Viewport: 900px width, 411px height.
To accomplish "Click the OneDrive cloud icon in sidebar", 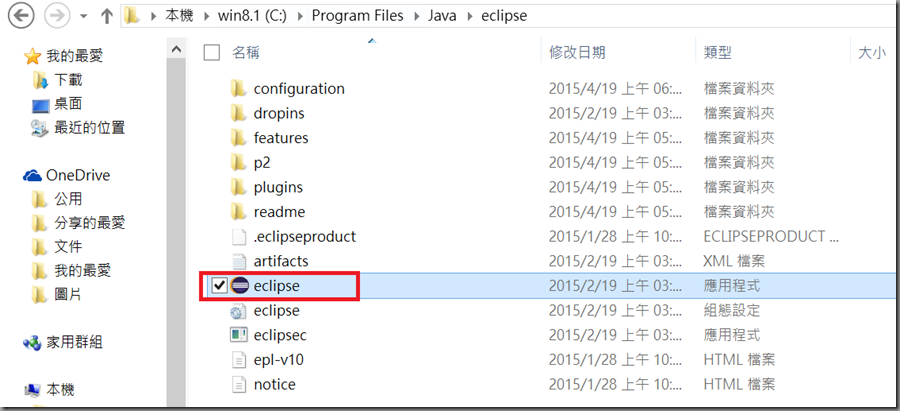I will [x=32, y=175].
